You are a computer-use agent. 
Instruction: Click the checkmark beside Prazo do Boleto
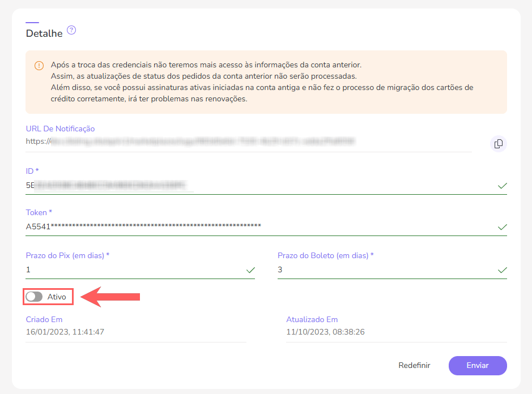tap(501, 270)
